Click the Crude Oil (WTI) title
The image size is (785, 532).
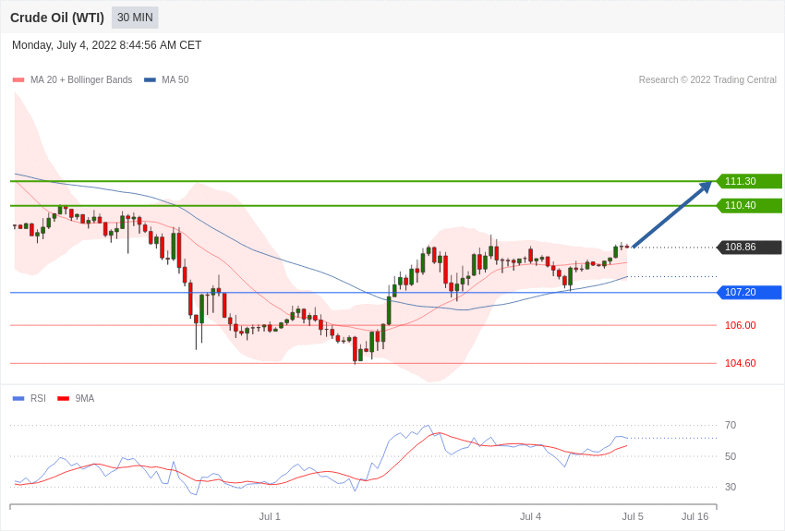57,18
